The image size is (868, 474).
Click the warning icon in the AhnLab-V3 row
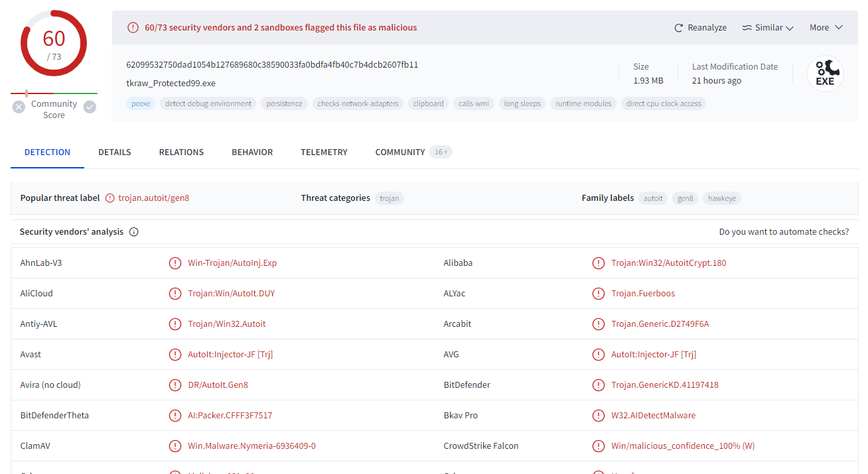pos(175,263)
